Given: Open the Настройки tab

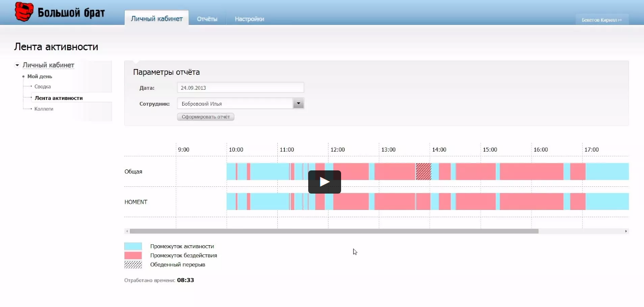Looking at the screenshot, I should click(x=249, y=19).
